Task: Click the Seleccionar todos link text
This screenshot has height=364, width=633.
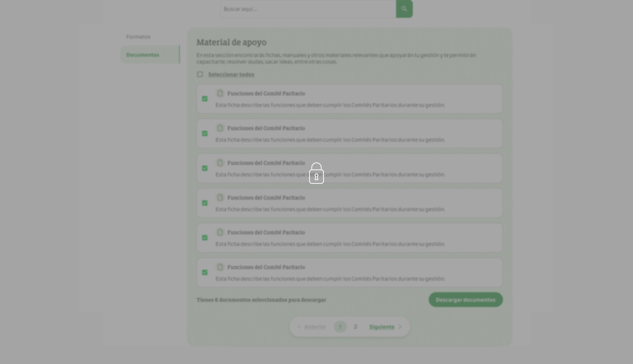Action: [231, 74]
